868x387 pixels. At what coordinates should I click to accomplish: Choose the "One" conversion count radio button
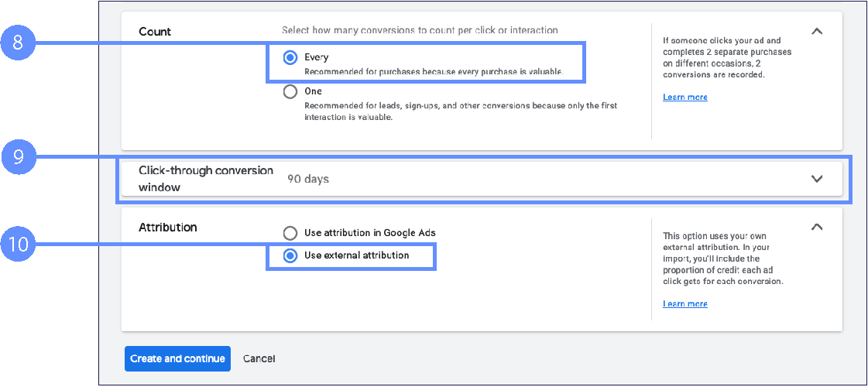tap(290, 91)
